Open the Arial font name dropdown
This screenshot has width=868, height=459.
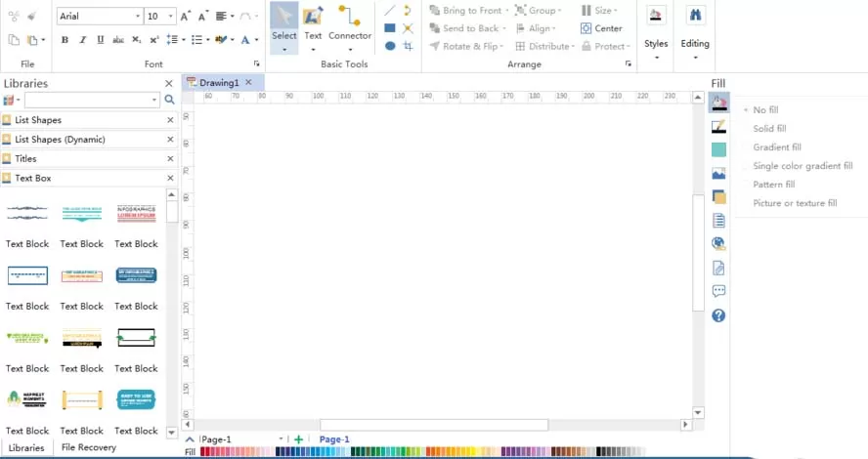pyautogui.click(x=137, y=16)
